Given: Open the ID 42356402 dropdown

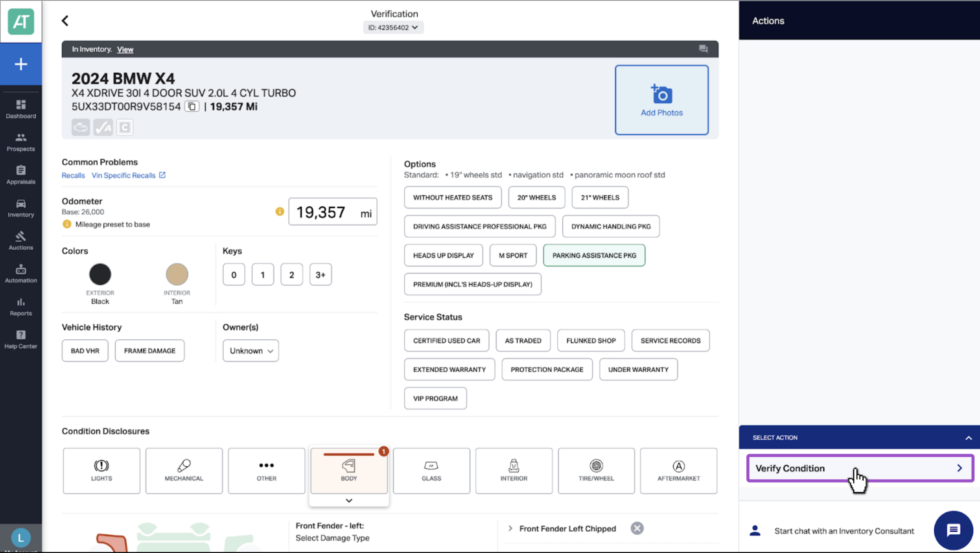Looking at the screenshot, I should 393,28.
